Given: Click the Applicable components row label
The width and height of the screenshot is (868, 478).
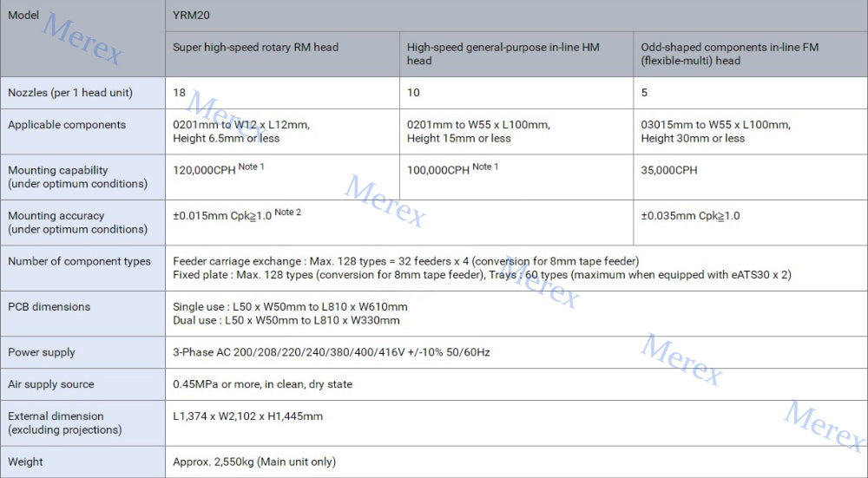Looking at the screenshot, I should coord(67,125).
